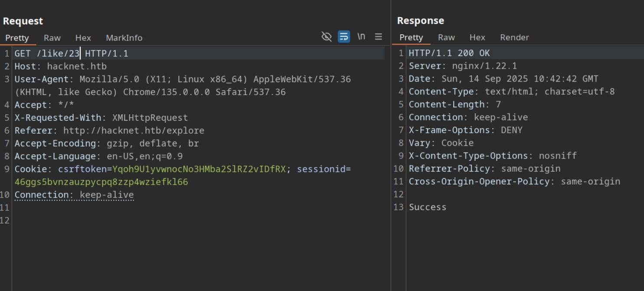
Task: Click the Referer URL hacknet.htb/explore
Action: click(x=134, y=130)
